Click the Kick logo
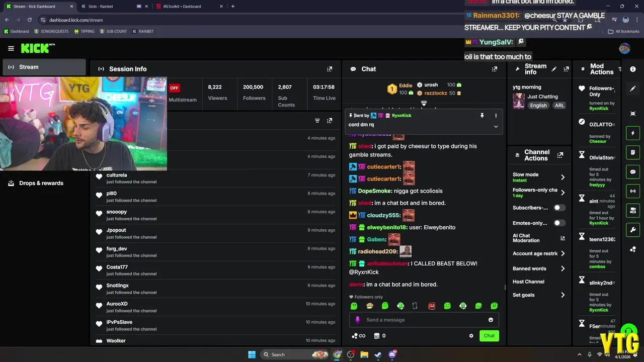The width and height of the screenshot is (644, 362). click(37, 48)
